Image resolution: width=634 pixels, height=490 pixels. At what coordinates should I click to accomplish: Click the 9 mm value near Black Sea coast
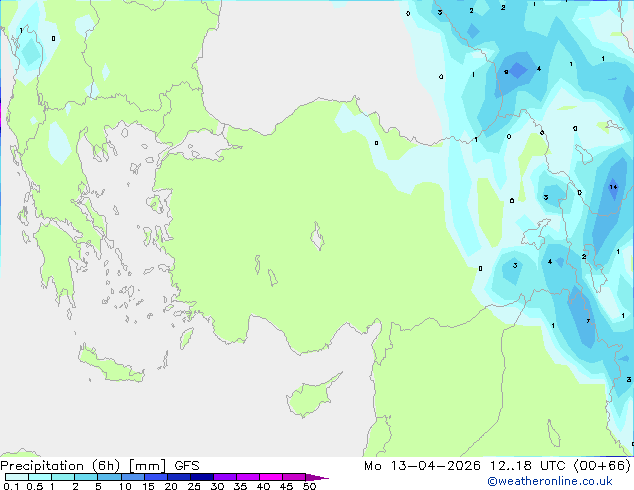click(506, 72)
